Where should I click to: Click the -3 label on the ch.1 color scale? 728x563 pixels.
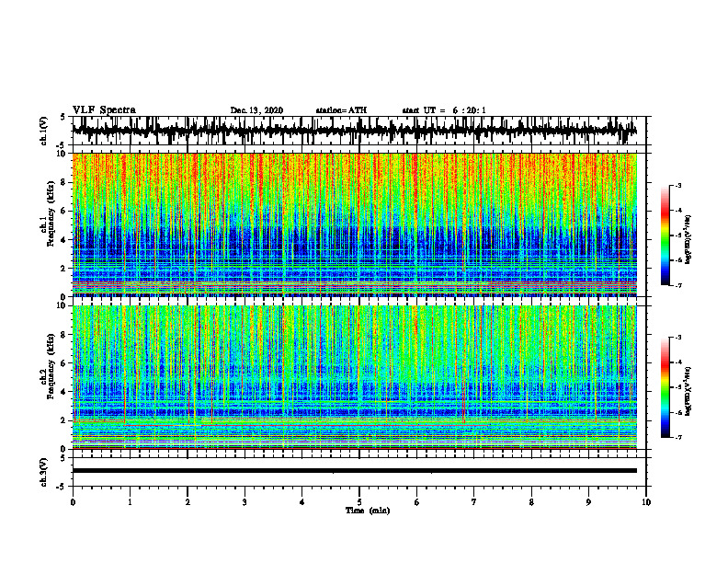click(677, 186)
